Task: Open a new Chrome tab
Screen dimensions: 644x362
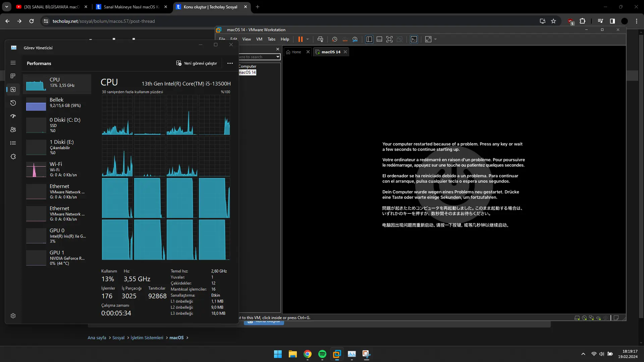Action: click(x=258, y=7)
